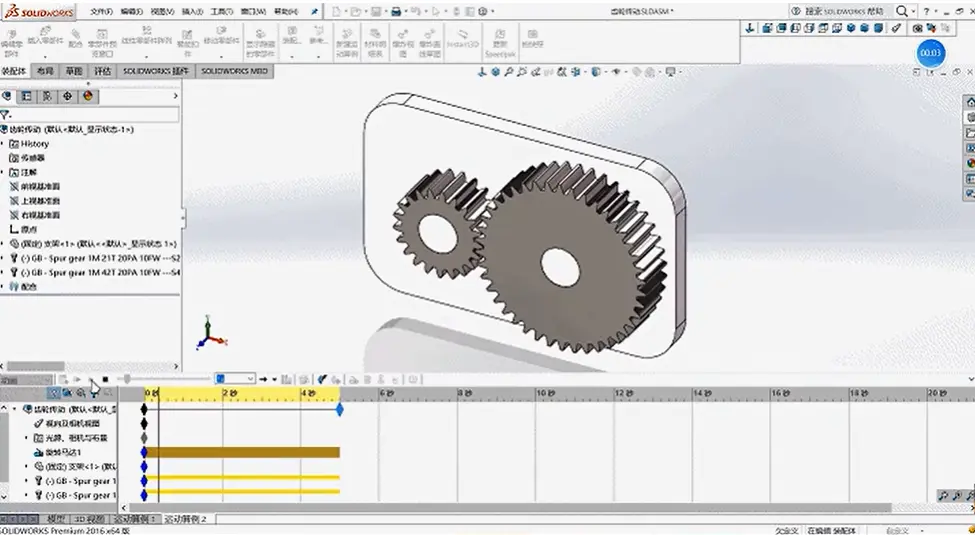Viewport: 975px width, 535px height.
Task: Click the Motor icon in the motion study toolbar
Action: point(353,379)
